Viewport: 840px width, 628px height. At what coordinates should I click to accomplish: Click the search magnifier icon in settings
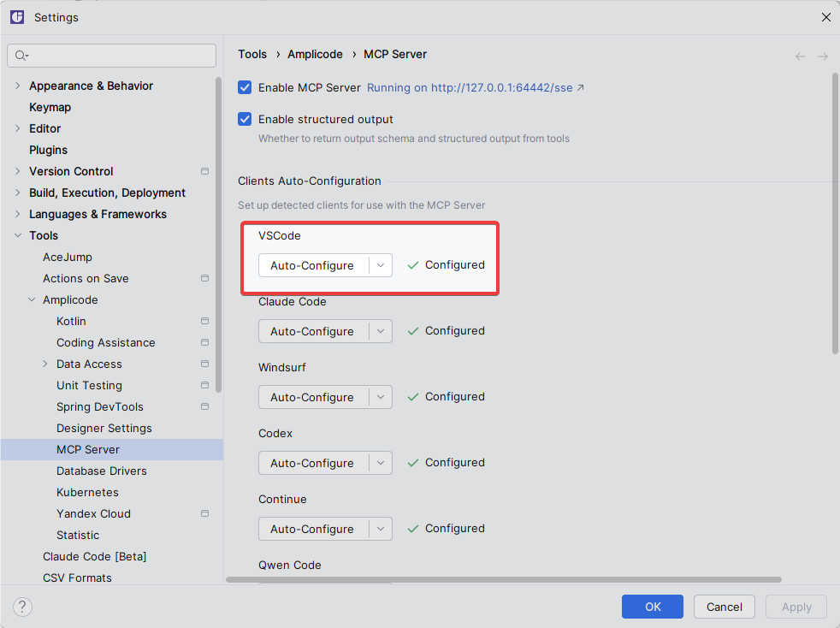[21, 56]
